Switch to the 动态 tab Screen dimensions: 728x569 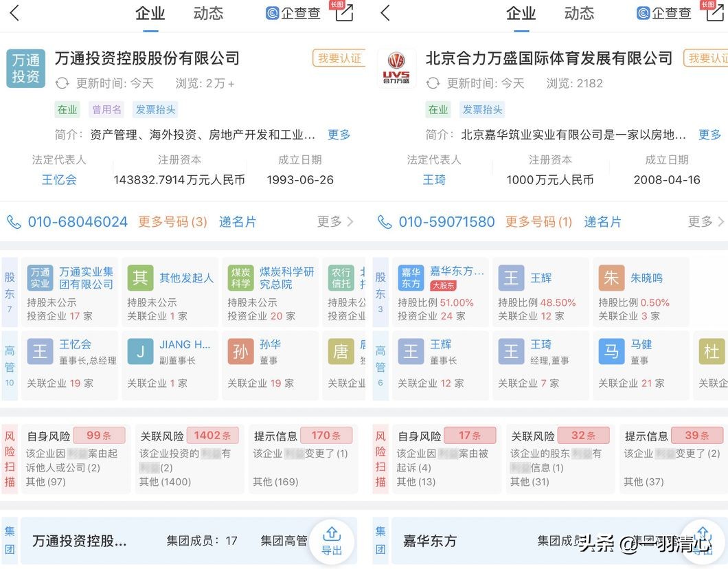207,12
